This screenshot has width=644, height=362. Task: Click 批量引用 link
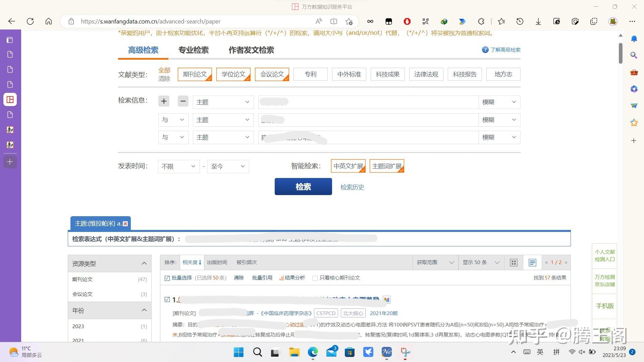262,278
